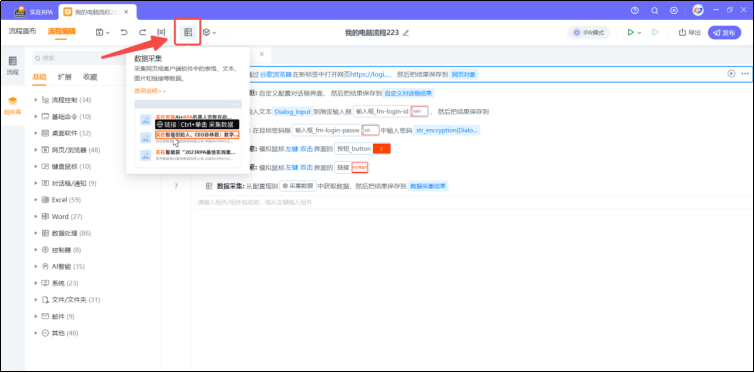Screen dimensions: 755x373
Task: Select the 按钮_button element field
Action: (362, 149)
